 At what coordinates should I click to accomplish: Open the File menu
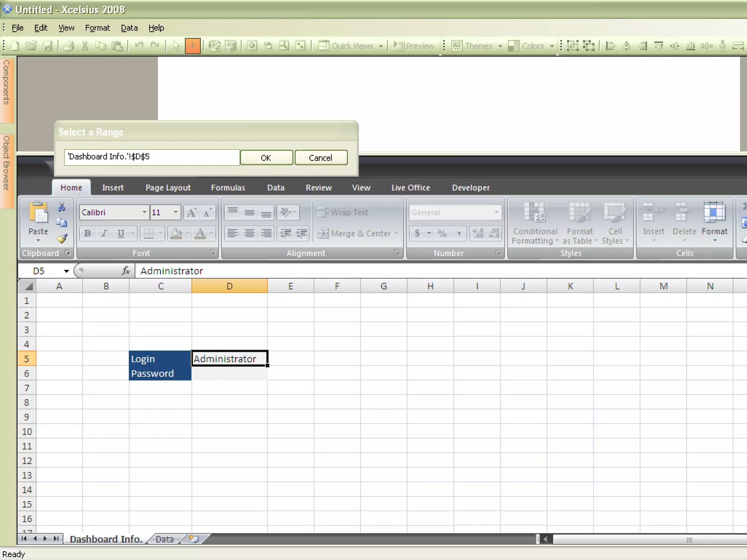(18, 28)
